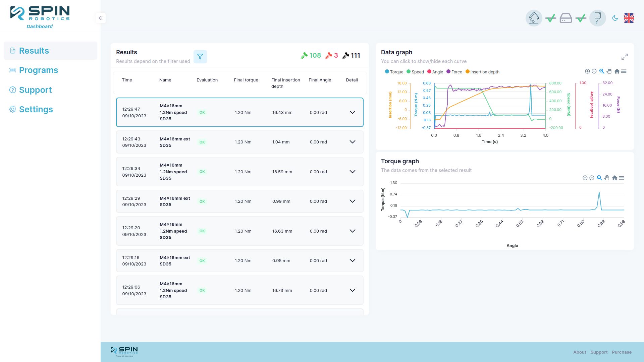Screen dimensions: 644x362
Task: Toggle the Insertion depth curve
Action: pos(482,72)
